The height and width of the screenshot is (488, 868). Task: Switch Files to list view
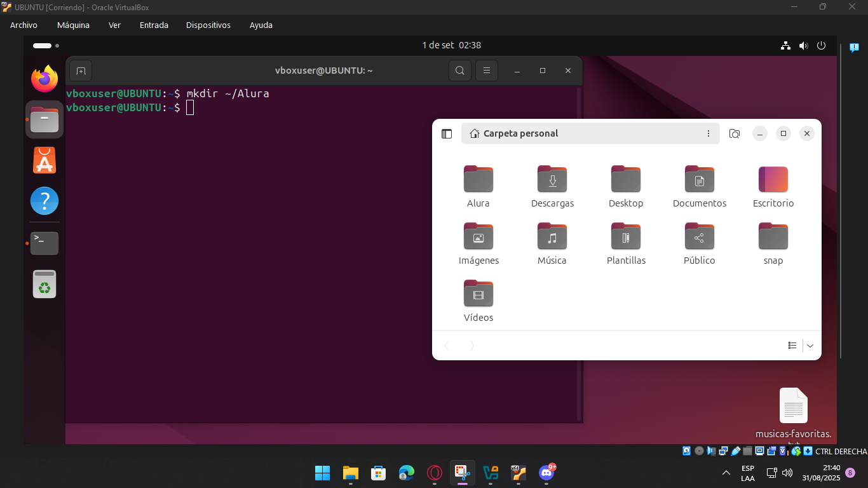[x=792, y=346]
